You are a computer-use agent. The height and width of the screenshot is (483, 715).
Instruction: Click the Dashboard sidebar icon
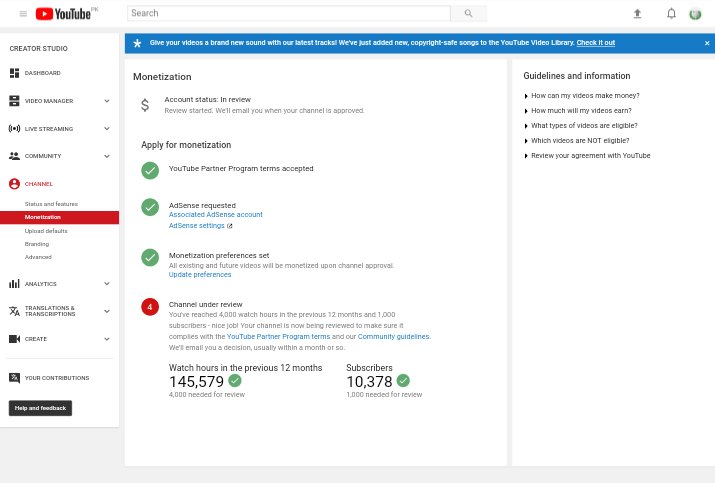[15, 73]
